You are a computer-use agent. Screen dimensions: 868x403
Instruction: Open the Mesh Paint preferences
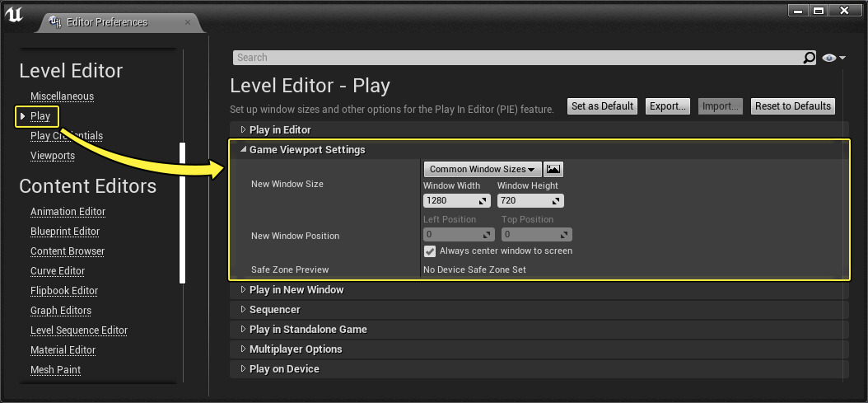55,370
